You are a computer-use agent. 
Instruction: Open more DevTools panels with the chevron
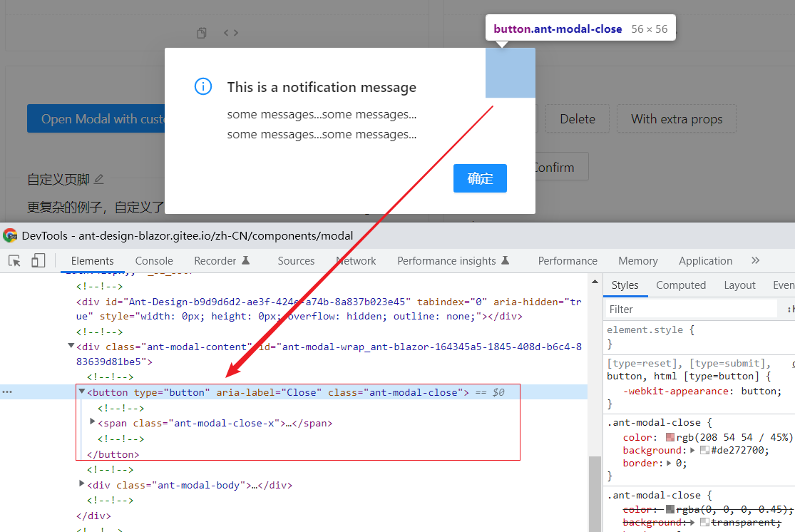(x=755, y=260)
